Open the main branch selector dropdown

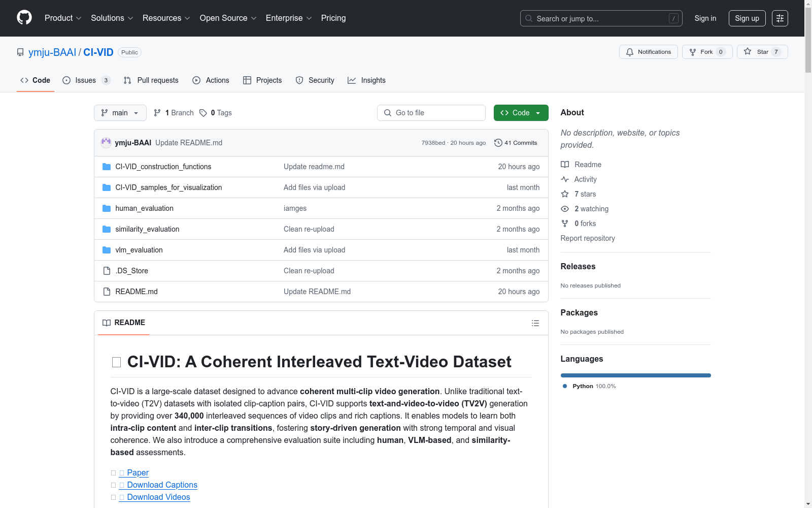coord(120,113)
